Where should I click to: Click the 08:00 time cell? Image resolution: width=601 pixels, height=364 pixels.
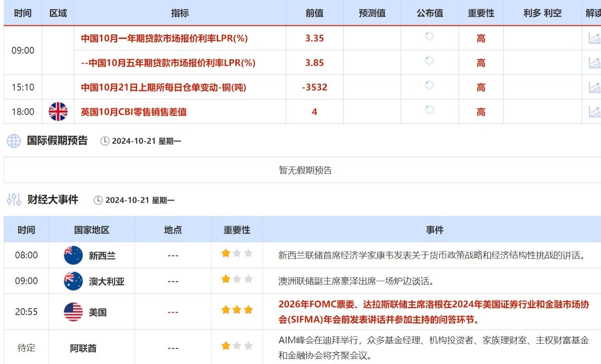(x=26, y=255)
